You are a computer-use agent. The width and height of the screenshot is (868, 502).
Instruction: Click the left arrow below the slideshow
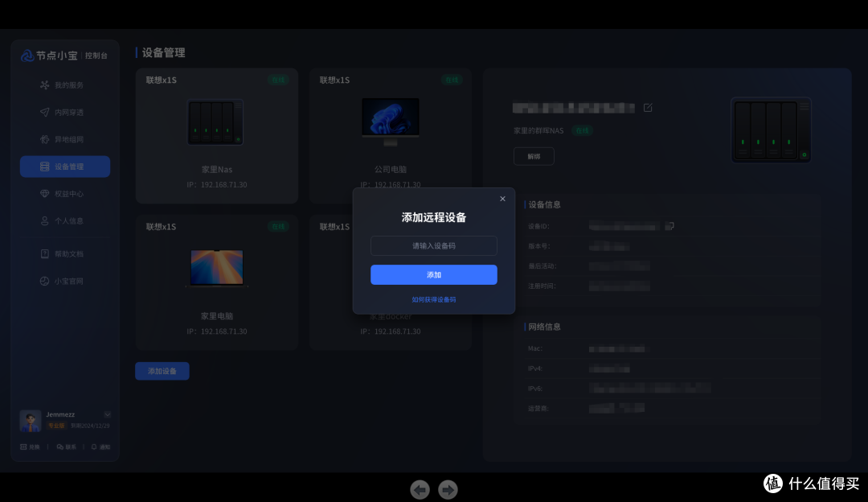coord(420,490)
